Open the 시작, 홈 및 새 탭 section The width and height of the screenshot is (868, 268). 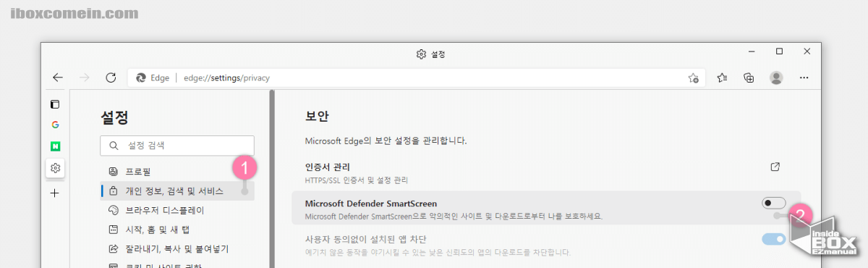177,230
